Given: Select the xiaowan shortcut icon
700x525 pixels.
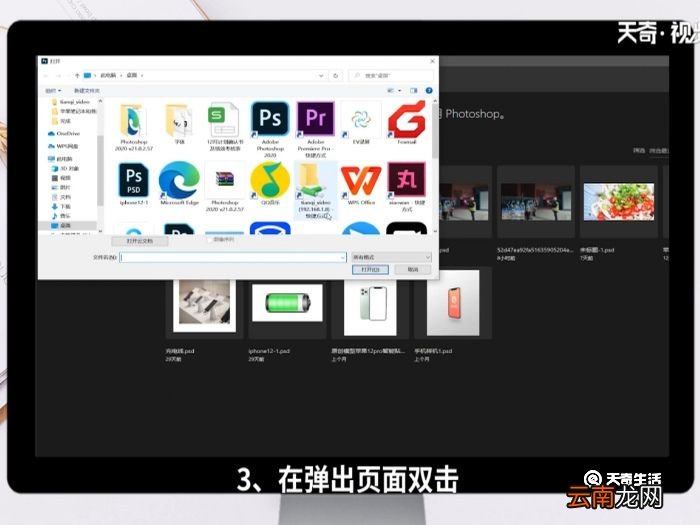Looking at the screenshot, I should click(407, 179).
